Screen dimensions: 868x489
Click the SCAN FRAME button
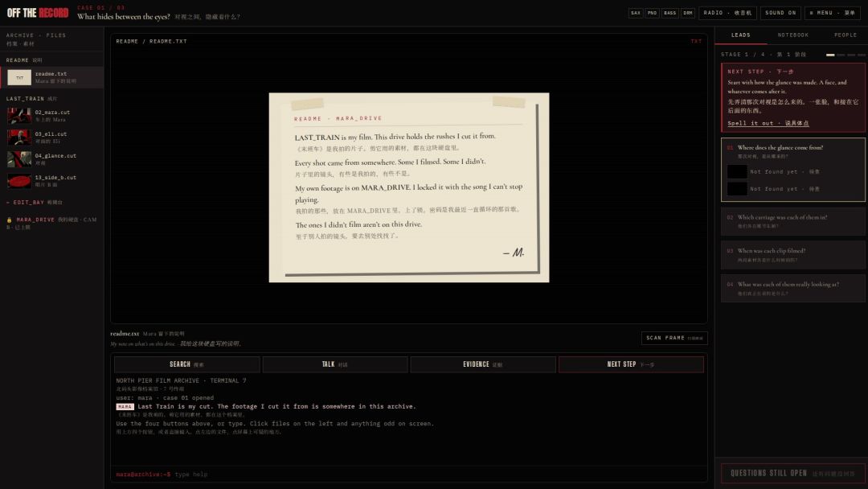[x=674, y=338]
